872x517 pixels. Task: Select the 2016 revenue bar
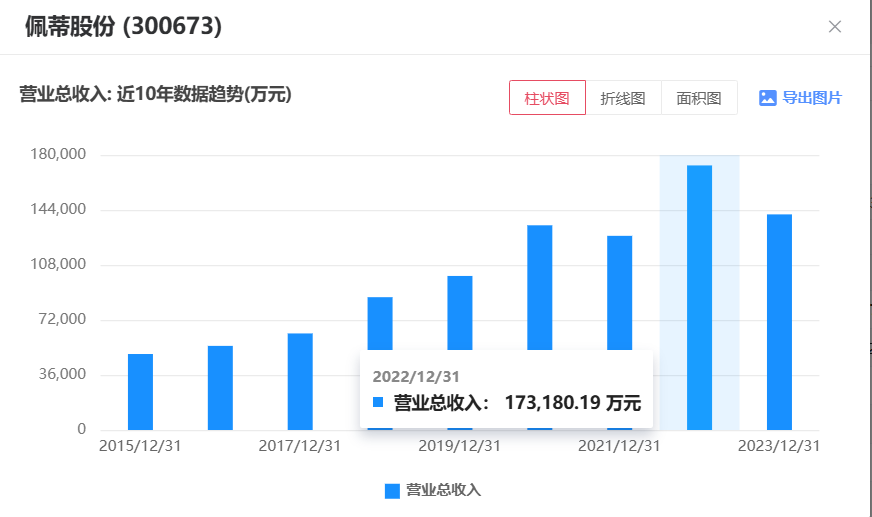coord(220,388)
